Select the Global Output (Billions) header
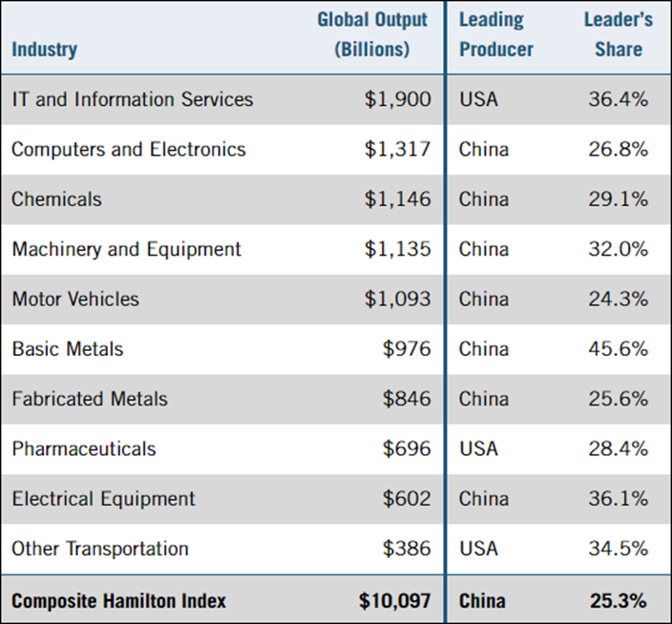 pos(372,34)
